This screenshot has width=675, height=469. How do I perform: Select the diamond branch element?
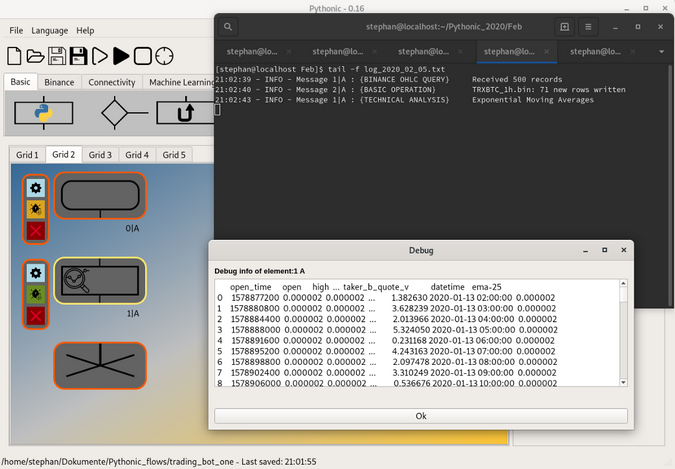click(x=115, y=114)
